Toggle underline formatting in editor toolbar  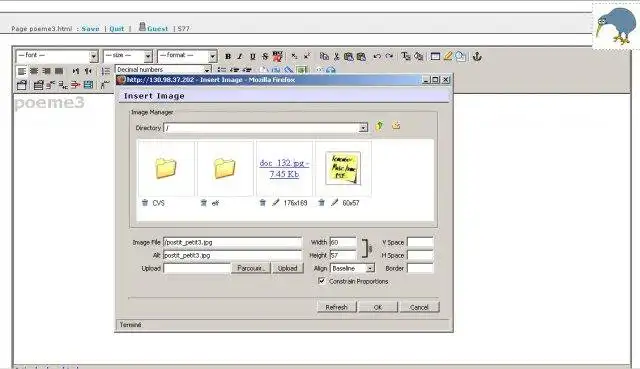point(253,56)
